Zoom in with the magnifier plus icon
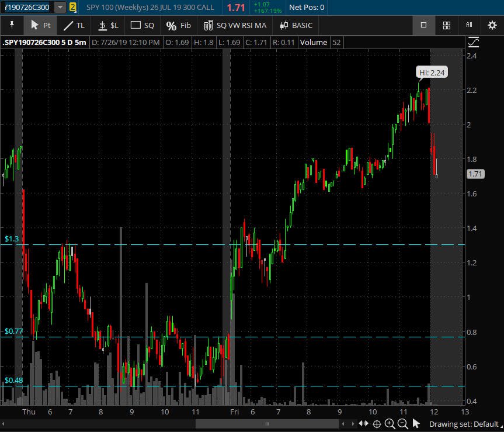Screen dimensions: 504x432 pyautogui.click(x=390, y=424)
